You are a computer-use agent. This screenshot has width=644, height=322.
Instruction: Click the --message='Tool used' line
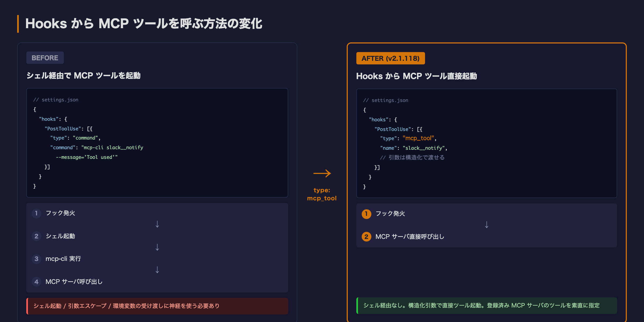87,157
